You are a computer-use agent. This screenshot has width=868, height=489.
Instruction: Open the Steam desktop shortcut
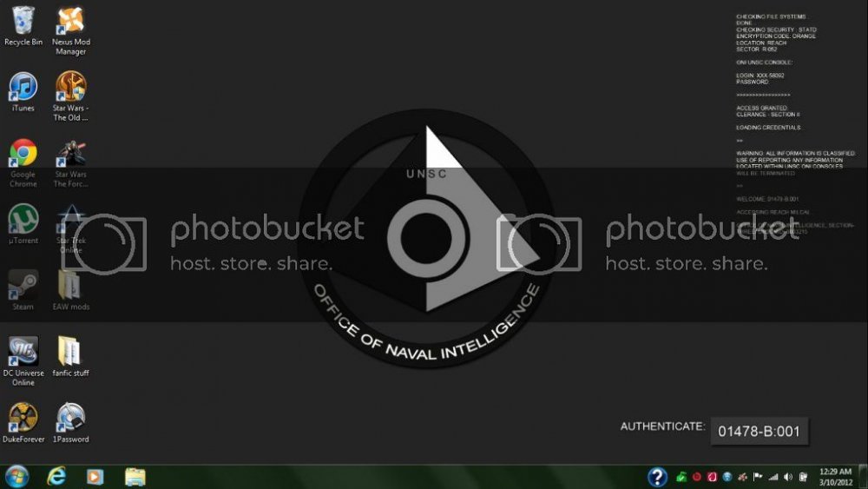23,290
